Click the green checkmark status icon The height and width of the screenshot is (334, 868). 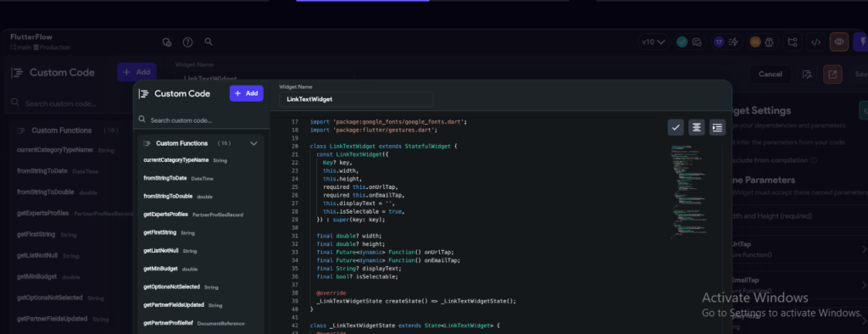tap(682, 42)
